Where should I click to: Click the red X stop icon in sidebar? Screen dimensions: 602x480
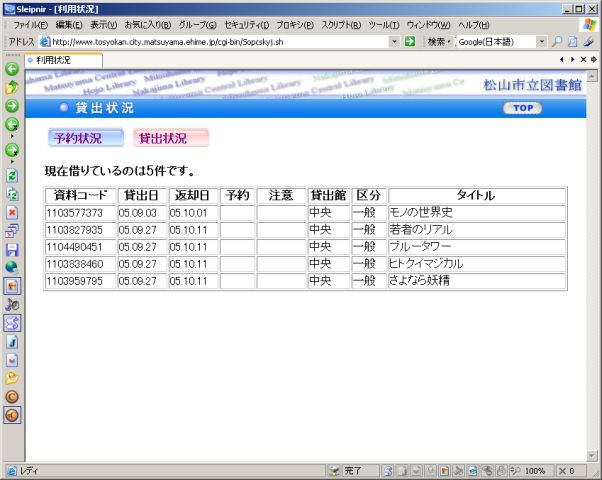[x=12, y=212]
